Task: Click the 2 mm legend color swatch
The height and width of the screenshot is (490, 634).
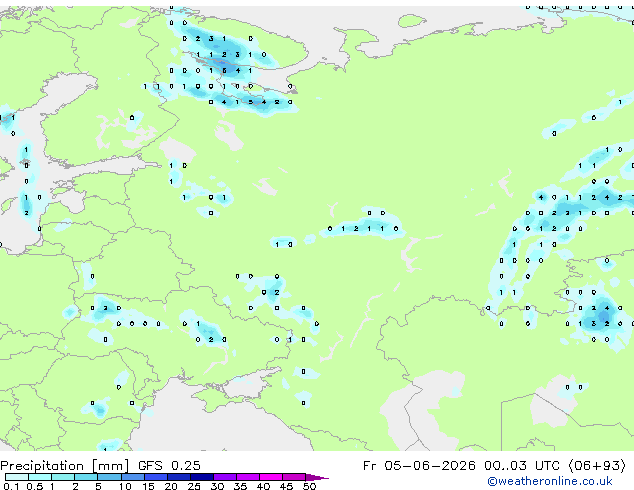Action: pos(86,477)
